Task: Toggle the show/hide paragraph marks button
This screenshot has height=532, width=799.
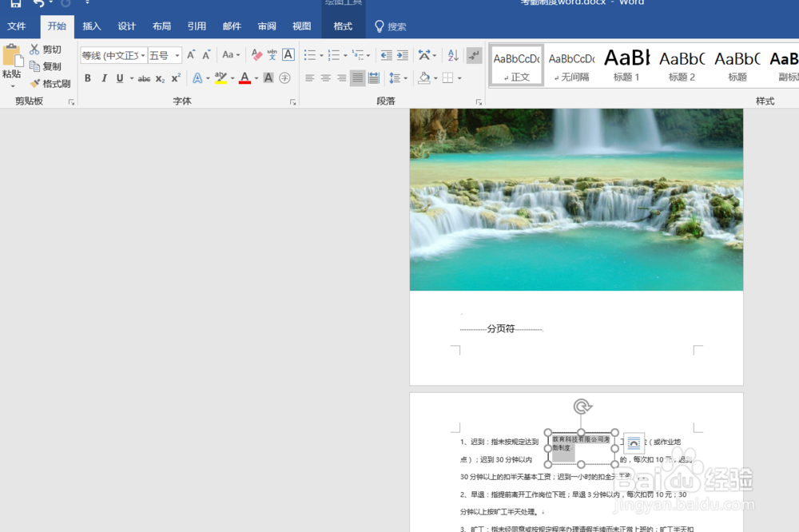Action: click(475, 55)
